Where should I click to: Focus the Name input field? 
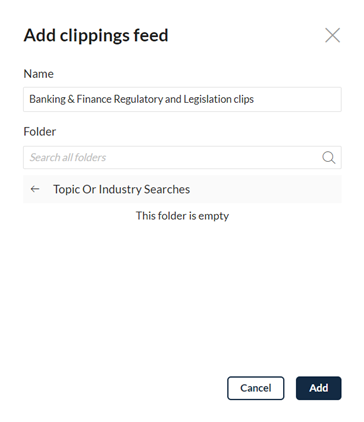pyautogui.click(x=182, y=99)
